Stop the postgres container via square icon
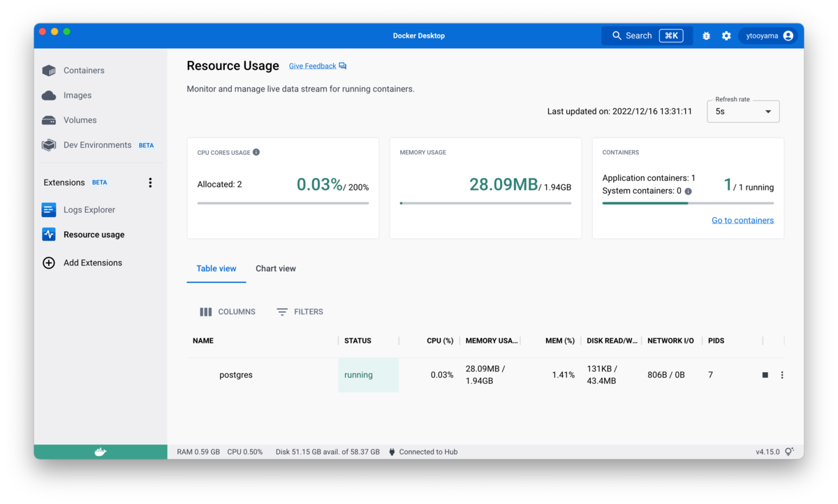 point(765,376)
